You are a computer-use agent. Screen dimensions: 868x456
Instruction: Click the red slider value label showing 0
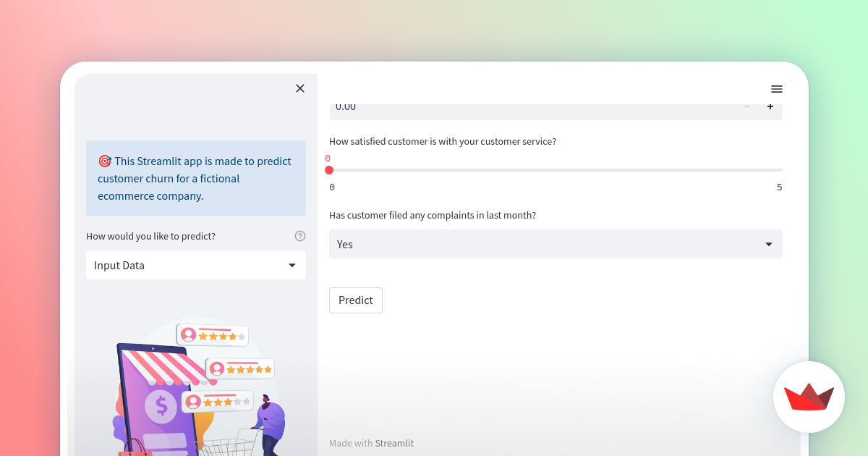click(x=328, y=158)
